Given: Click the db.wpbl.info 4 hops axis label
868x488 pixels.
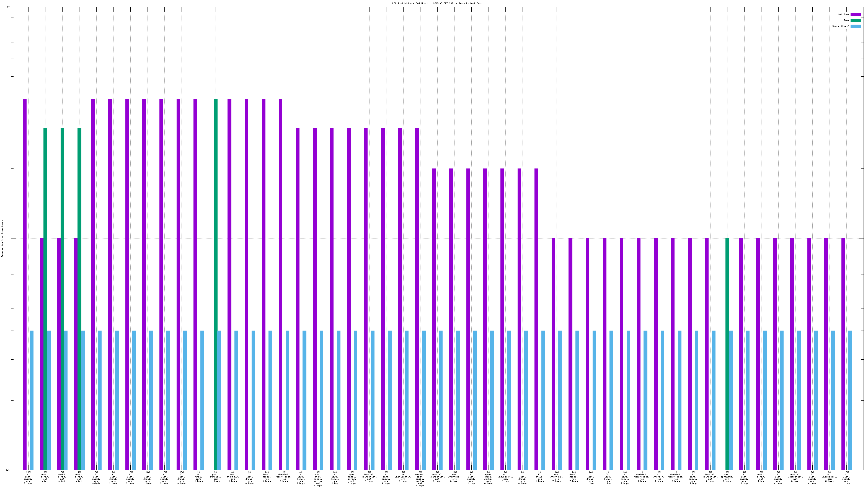Looking at the screenshot, I should [x=198, y=477].
